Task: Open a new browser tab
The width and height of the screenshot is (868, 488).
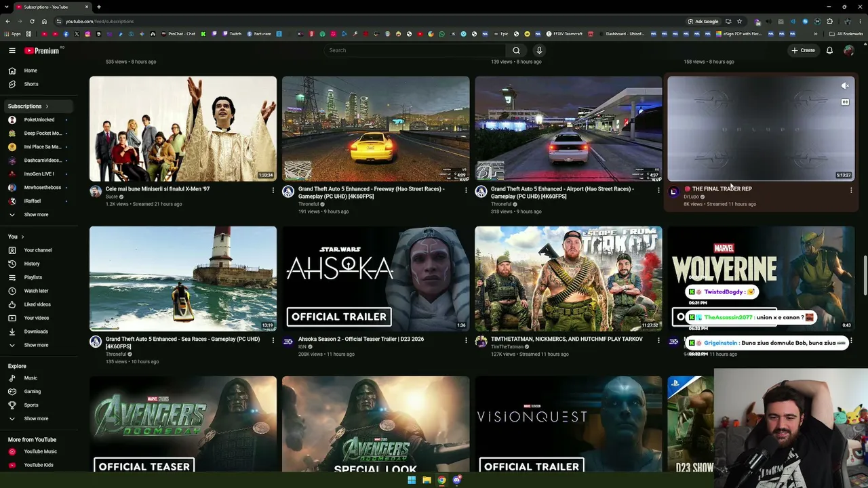Action: 99,7
